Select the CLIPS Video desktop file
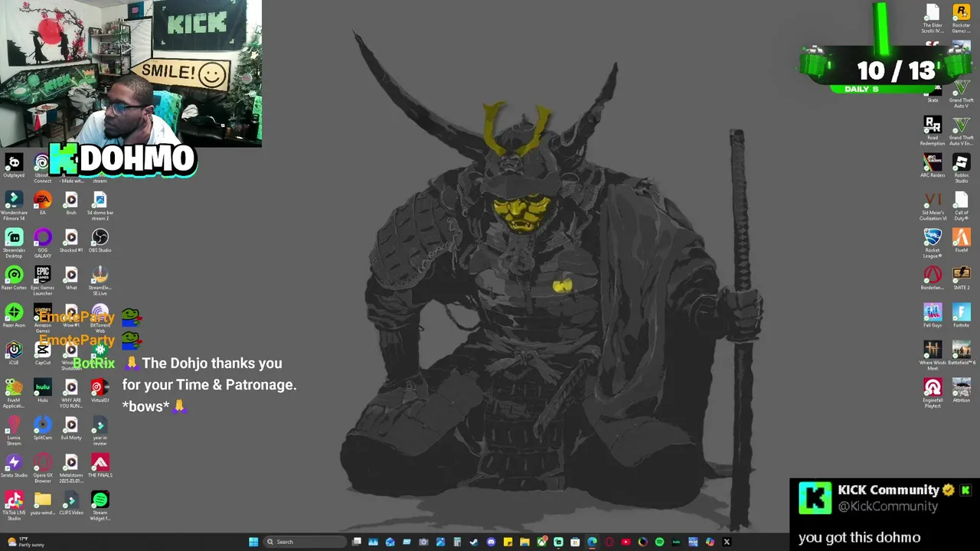 point(71,504)
